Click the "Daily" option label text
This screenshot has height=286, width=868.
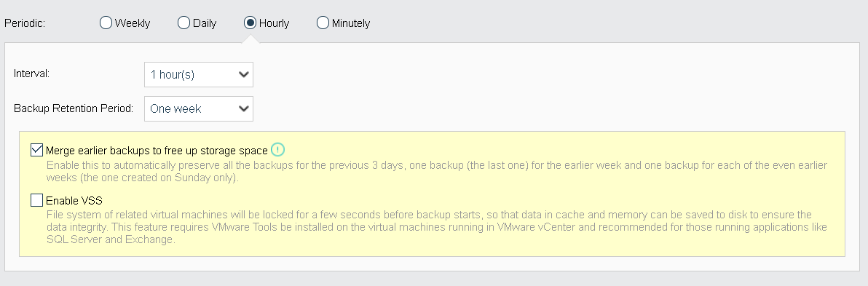pyautogui.click(x=205, y=23)
